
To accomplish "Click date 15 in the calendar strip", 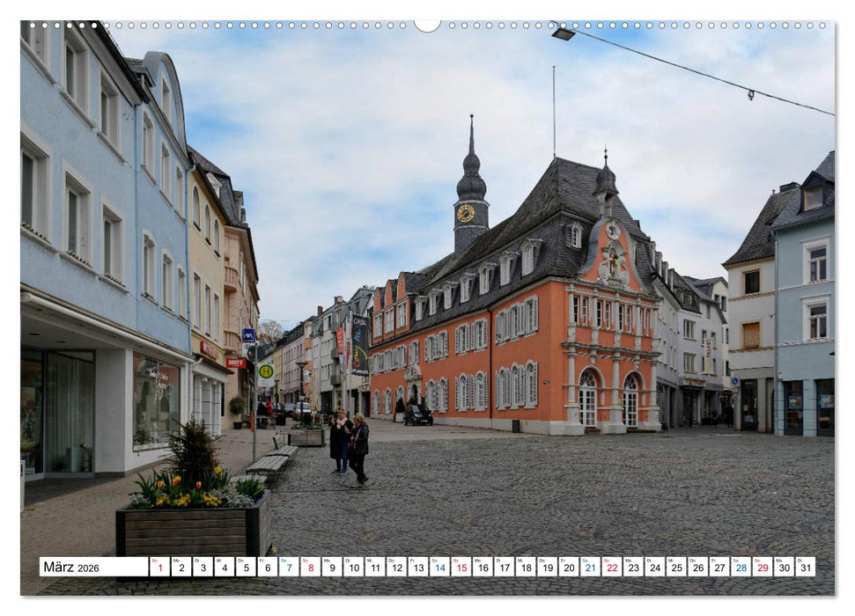I will [x=458, y=568].
